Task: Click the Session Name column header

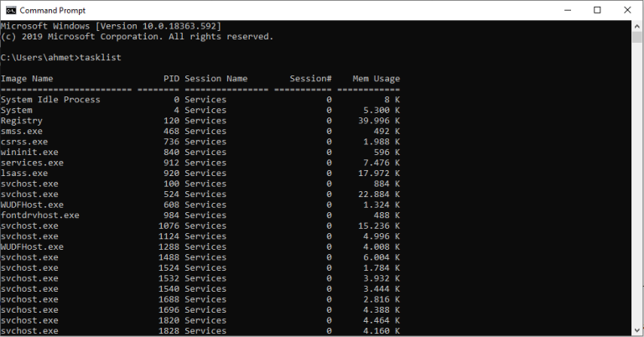Action: [x=216, y=79]
